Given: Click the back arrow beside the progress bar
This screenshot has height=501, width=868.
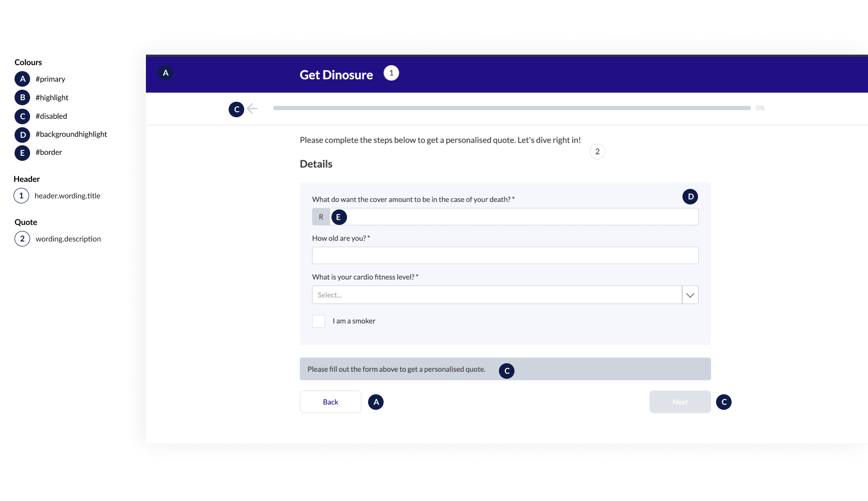Looking at the screenshot, I should (x=252, y=108).
